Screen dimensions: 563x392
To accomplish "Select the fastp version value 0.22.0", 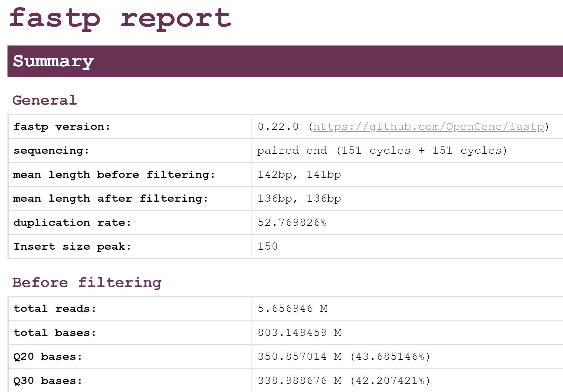I will tap(278, 127).
